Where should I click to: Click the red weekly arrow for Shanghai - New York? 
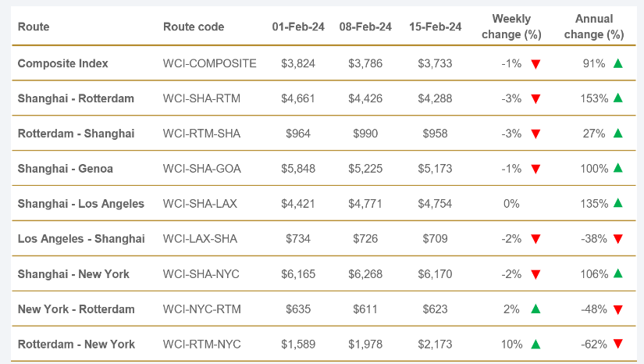[x=535, y=274]
